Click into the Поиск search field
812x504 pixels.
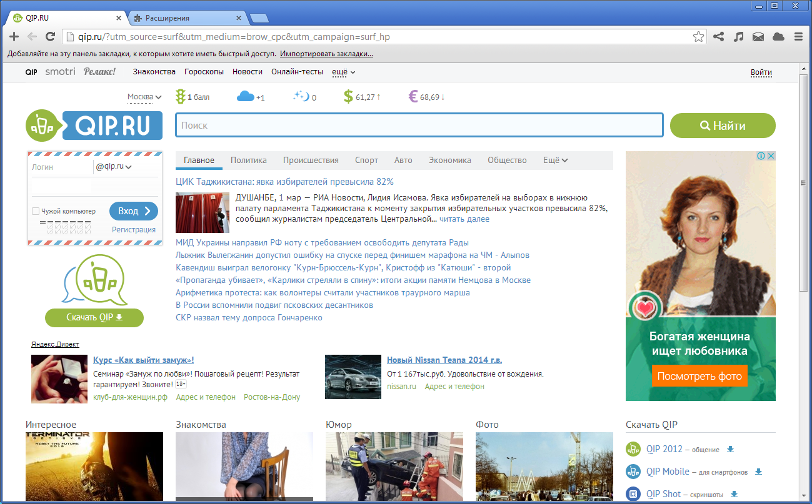click(419, 126)
